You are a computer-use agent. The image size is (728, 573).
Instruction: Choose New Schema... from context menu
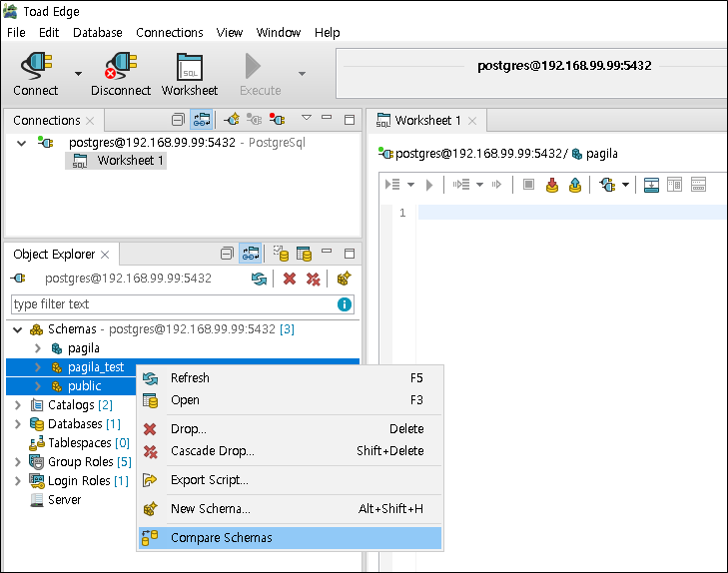290,509
